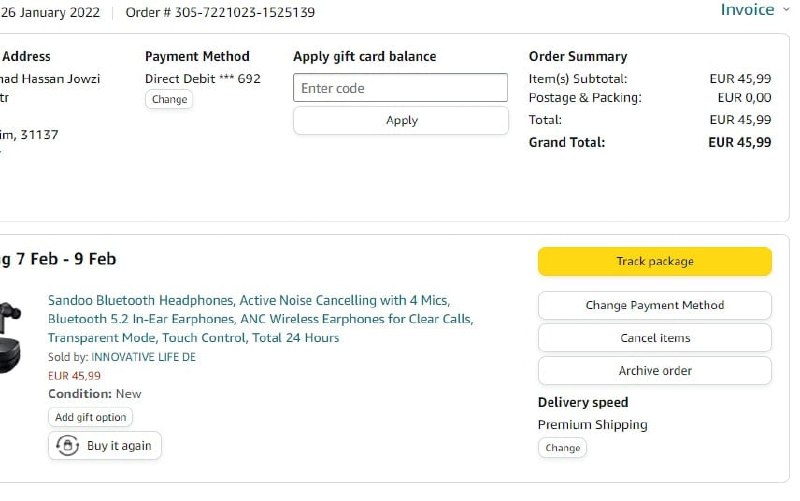Click the red EUR 45,99 item price
This screenshot has height=501, width=800.
[74, 376]
